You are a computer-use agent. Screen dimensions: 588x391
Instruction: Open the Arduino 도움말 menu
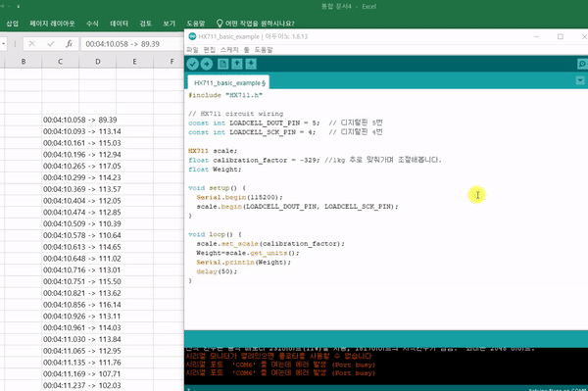(x=264, y=49)
